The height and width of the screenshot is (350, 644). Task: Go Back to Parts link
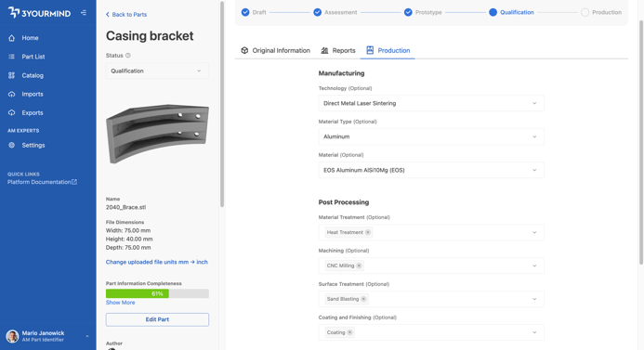coord(126,14)
